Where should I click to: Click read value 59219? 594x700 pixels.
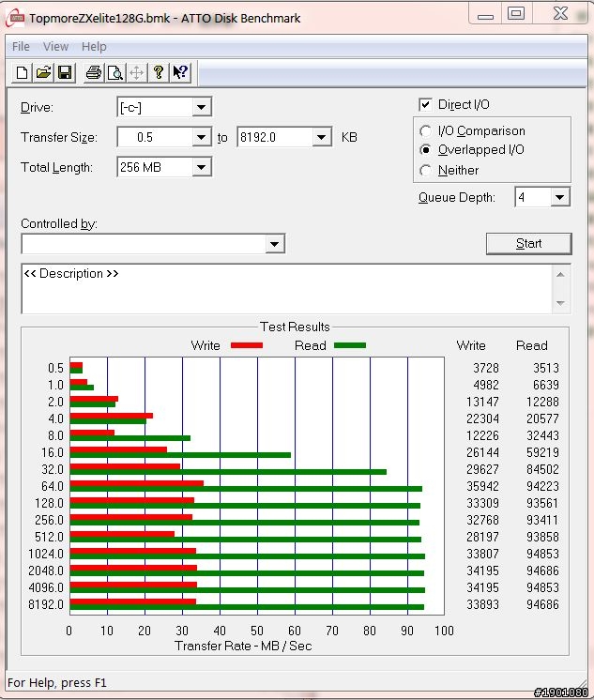click(x=542, y=452)
